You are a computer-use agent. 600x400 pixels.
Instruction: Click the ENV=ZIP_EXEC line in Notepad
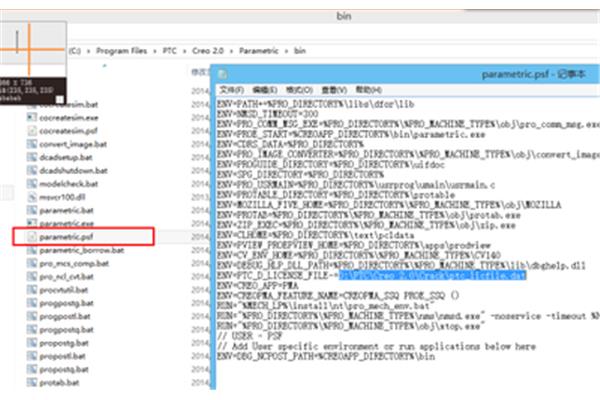pos(366,225)
